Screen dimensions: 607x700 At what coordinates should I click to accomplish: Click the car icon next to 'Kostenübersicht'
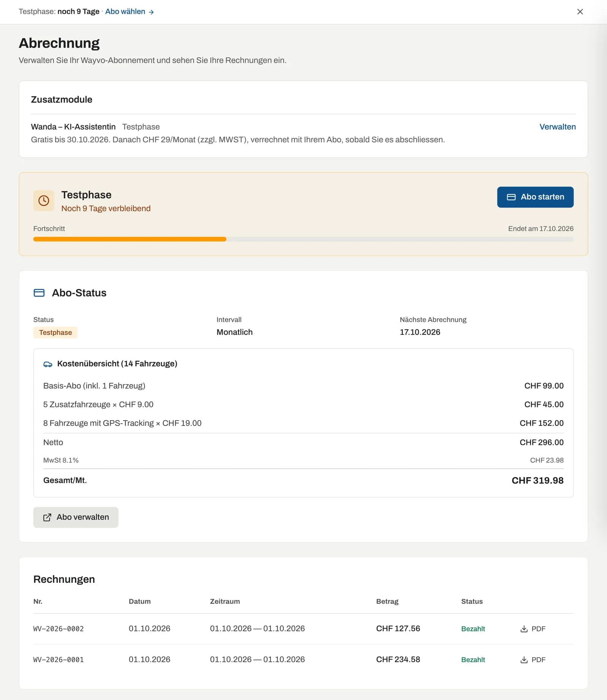48,364
